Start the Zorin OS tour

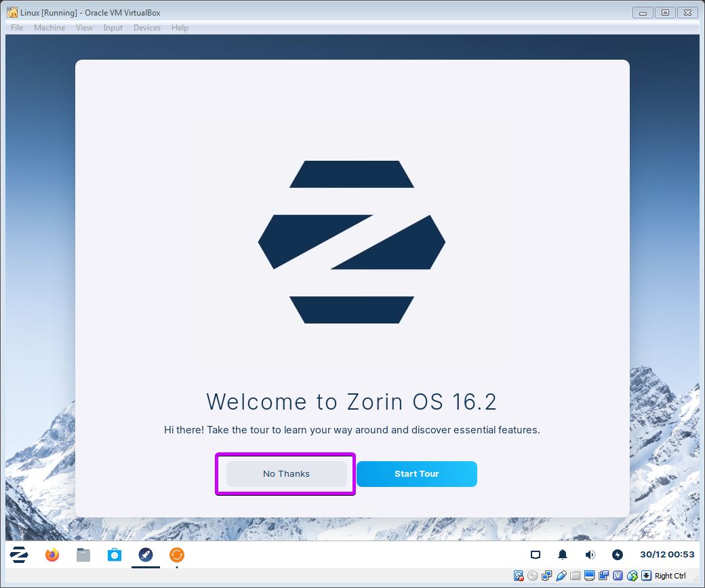417,474
